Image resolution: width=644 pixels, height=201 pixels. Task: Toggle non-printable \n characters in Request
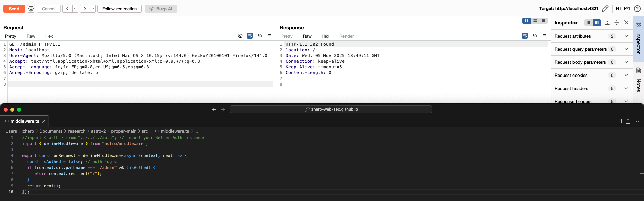coord(260,36)
